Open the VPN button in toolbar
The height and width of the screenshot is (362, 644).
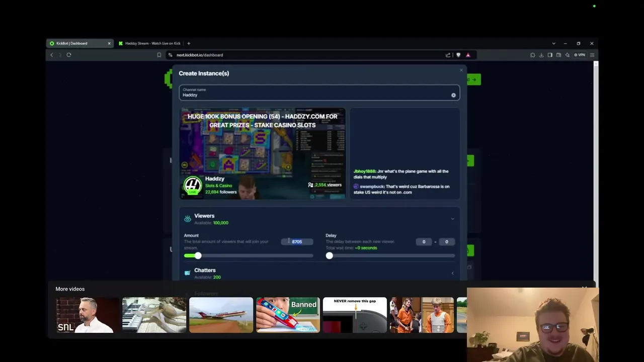(580, 55)
